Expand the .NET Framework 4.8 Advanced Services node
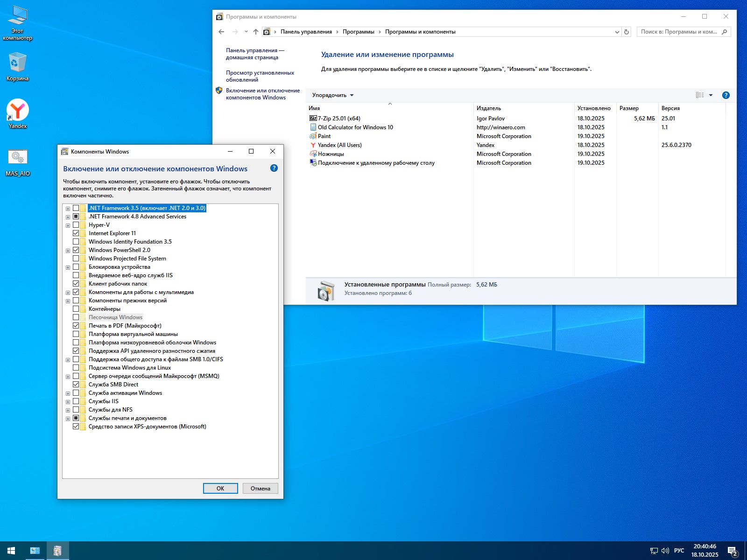The height and width of the screenshot is (560, 747). 68,217
